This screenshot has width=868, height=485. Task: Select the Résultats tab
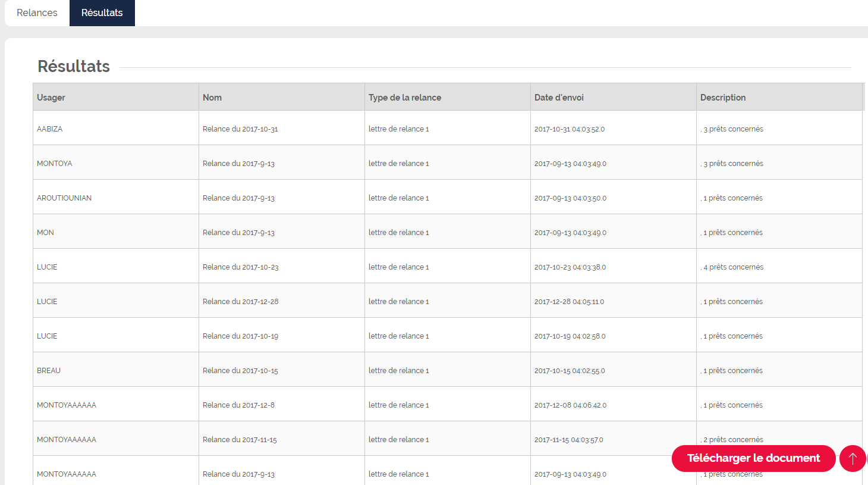[x=102, y=12]
